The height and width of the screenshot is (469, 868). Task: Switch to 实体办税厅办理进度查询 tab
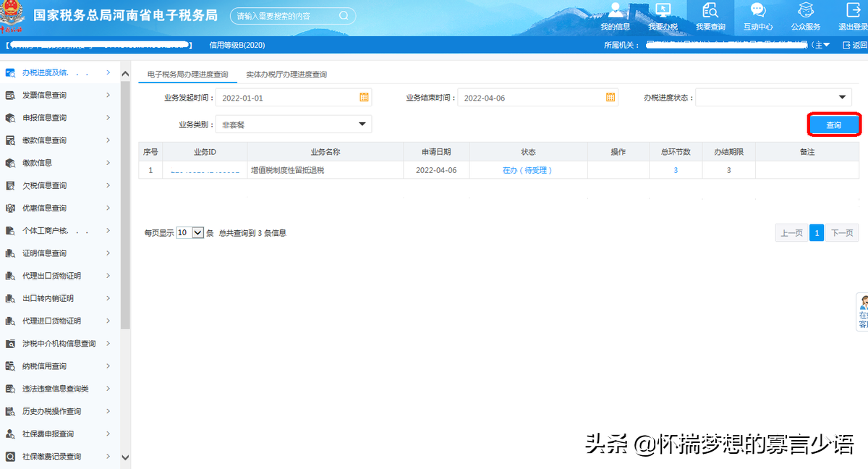coord(286,75)
